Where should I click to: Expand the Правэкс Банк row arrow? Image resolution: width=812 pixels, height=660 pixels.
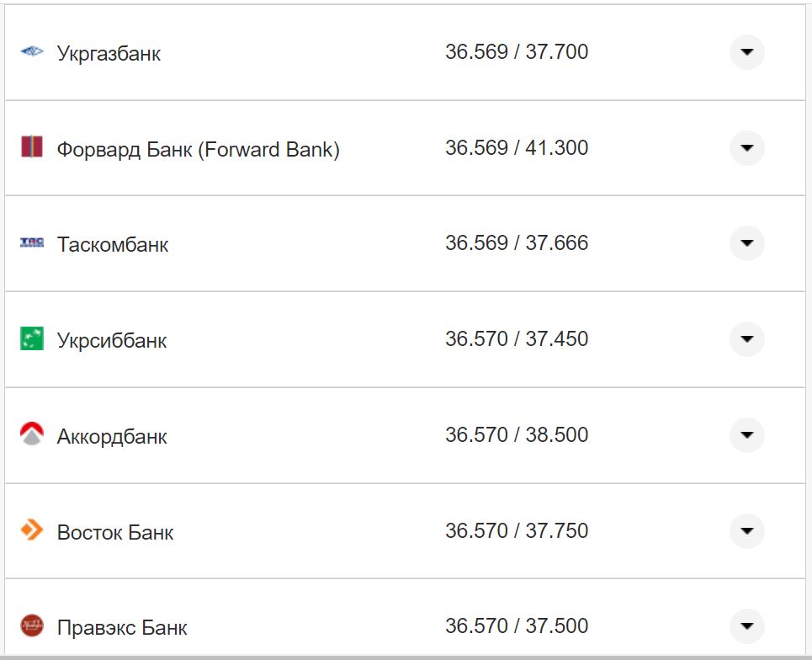(746, 626)
